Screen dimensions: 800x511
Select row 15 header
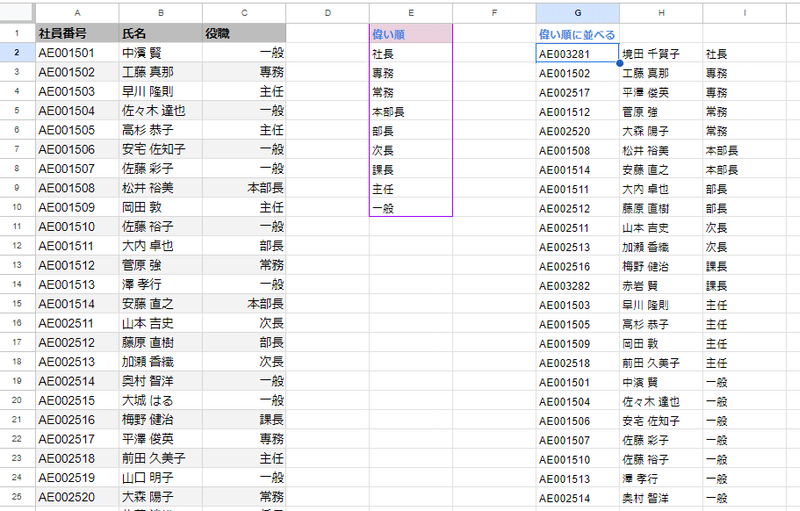(17, 303)
